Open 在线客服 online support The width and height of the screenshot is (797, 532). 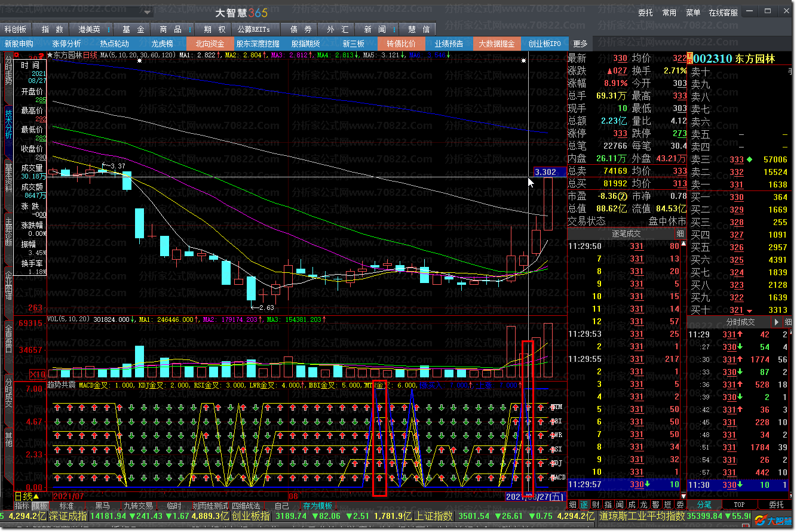point(723,13)
